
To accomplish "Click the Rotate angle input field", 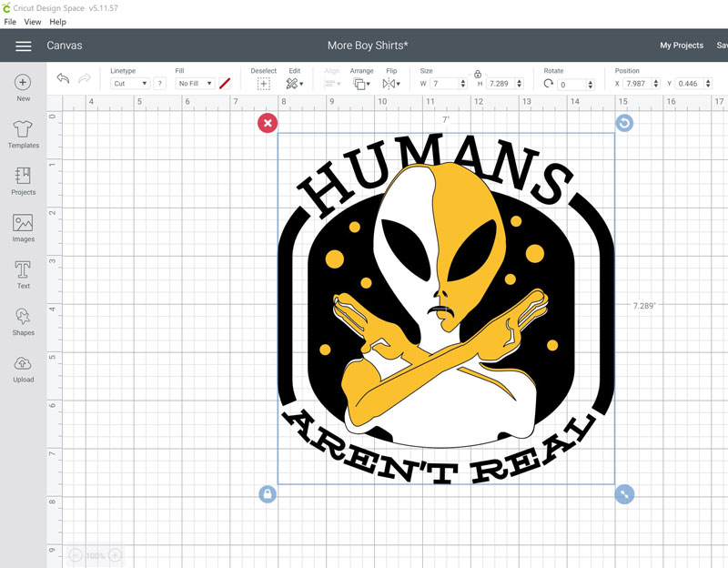I will (x=572, y=85).
